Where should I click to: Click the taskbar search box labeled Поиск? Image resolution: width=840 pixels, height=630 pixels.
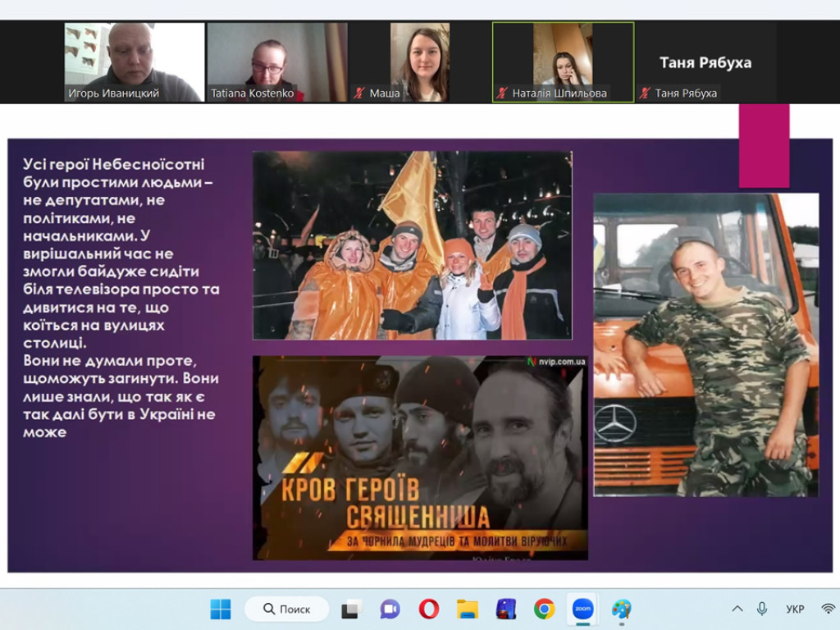[x=286, y=609]
